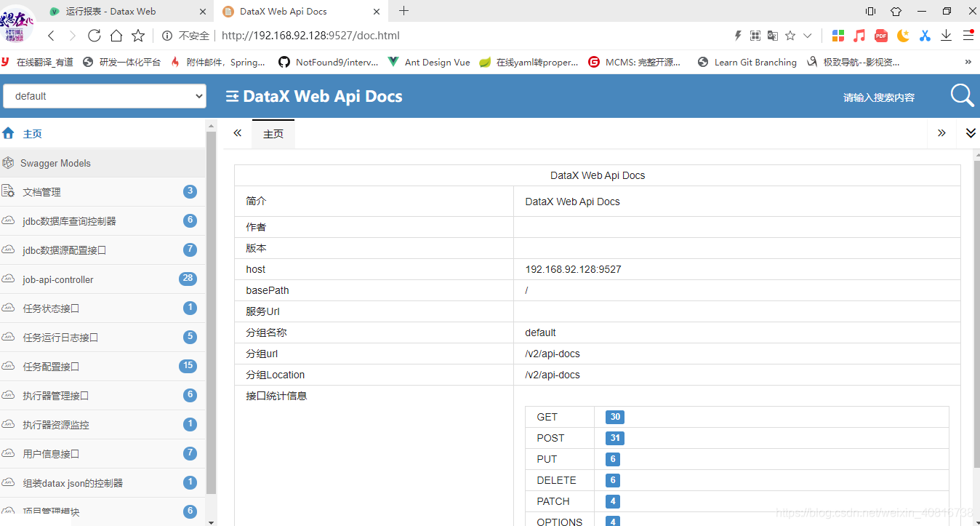The image size is (980, 526).
Task: Open the default group dropdown
Action: [105, 96]
